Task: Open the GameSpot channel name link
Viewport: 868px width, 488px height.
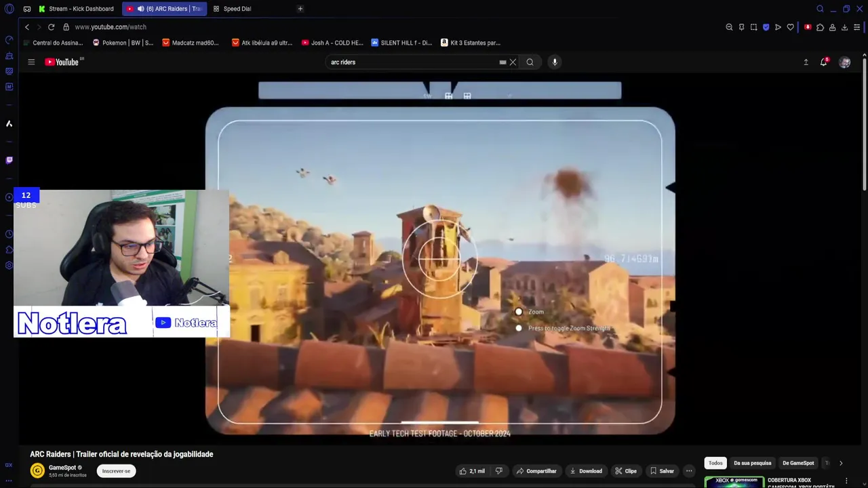Action: pos(62,468)
